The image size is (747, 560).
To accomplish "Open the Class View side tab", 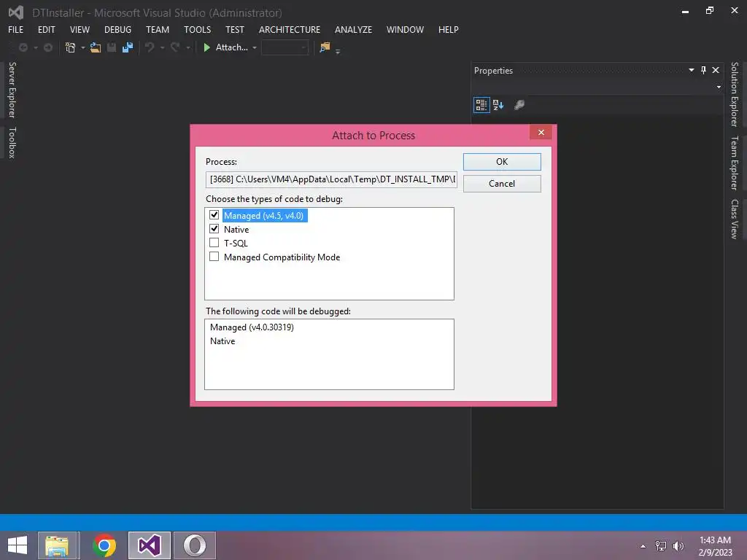I will tap(735, 219).
